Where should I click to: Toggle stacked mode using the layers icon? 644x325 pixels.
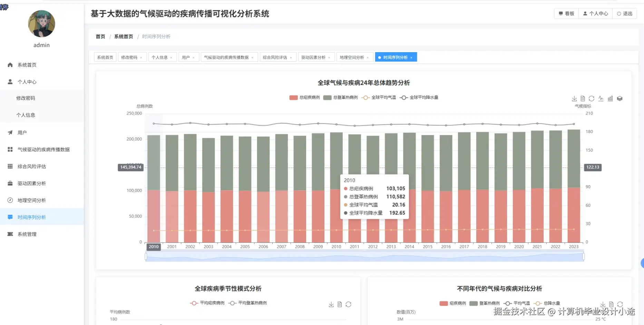click(619, 98)
